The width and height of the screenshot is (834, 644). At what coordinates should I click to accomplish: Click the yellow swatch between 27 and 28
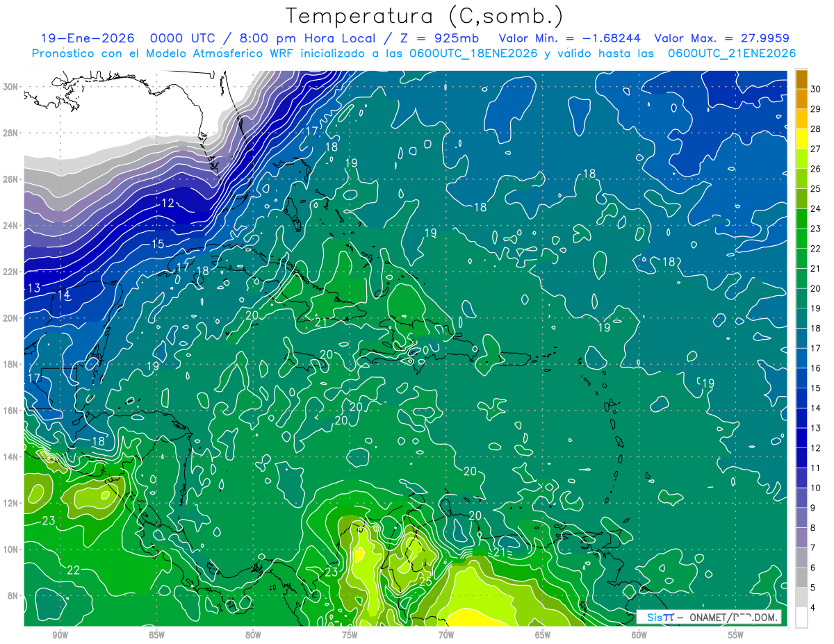coord(801,138)
